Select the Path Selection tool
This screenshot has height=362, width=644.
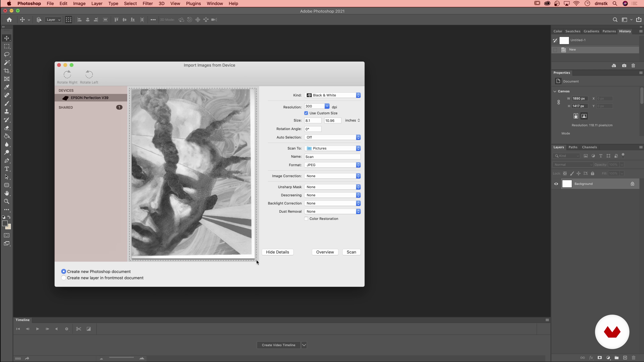coord(7,177)
